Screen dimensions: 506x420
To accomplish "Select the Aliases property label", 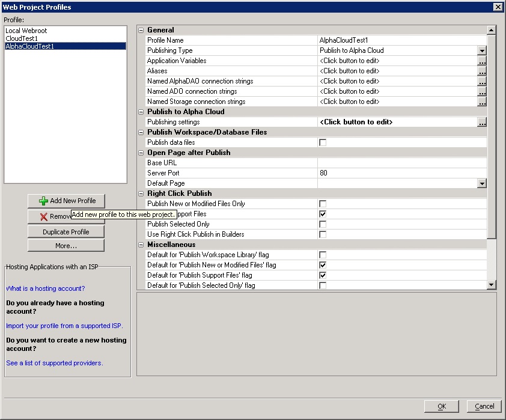I will 157,71.
